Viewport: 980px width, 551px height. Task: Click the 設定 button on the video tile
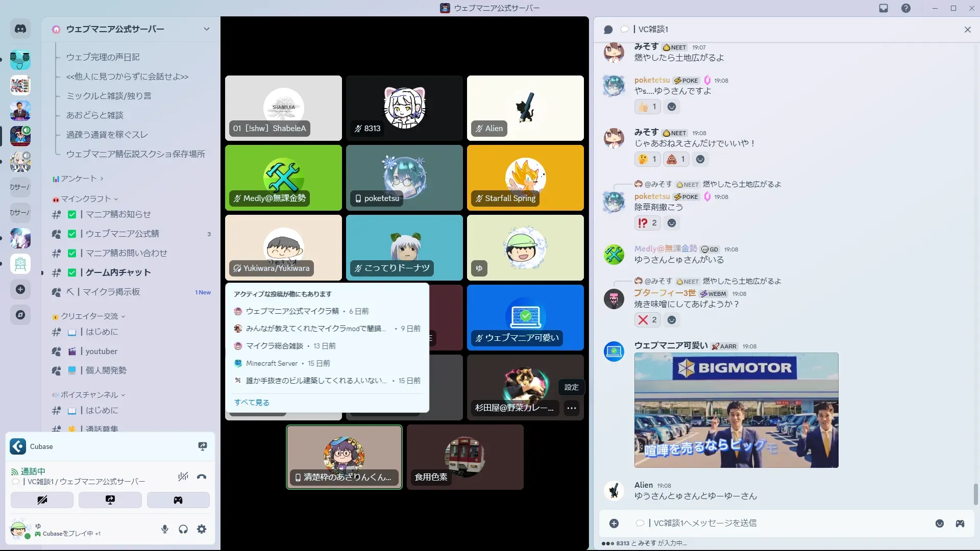point(571,387)
